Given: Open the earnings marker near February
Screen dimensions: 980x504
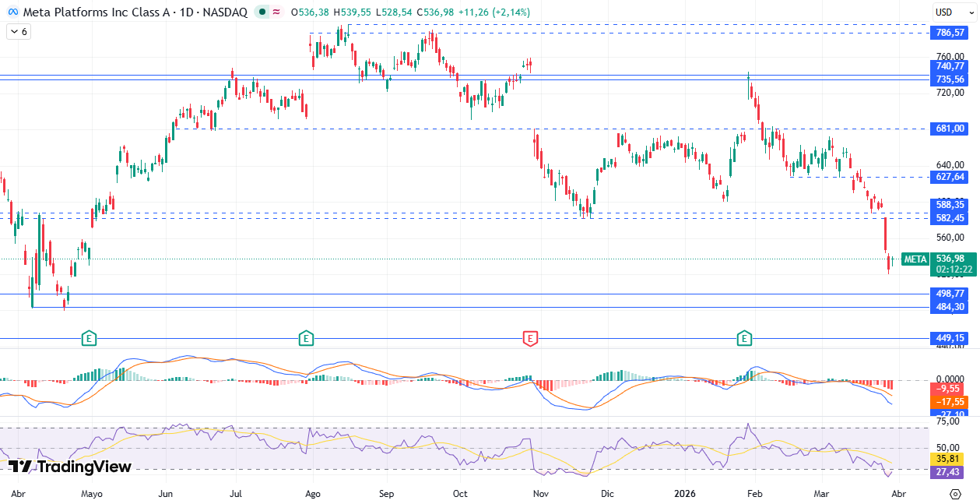Looking at the screenshot, I should (x=745, y=338).
